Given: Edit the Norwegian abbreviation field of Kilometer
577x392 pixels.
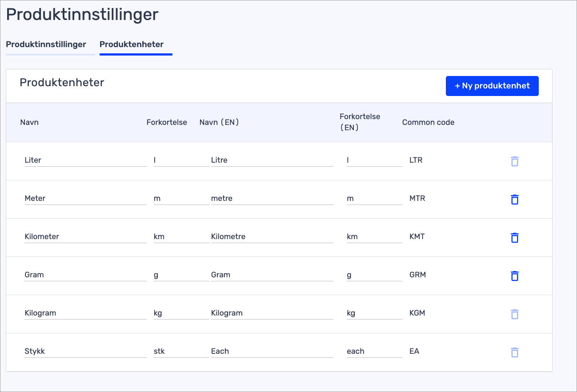Looking at the screenshot, I should (181, 236).
